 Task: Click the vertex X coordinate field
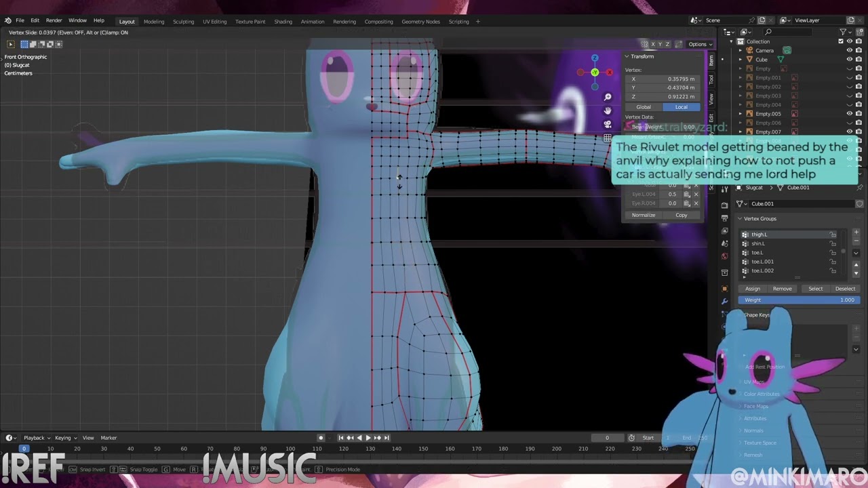click(x=662, y=79)
